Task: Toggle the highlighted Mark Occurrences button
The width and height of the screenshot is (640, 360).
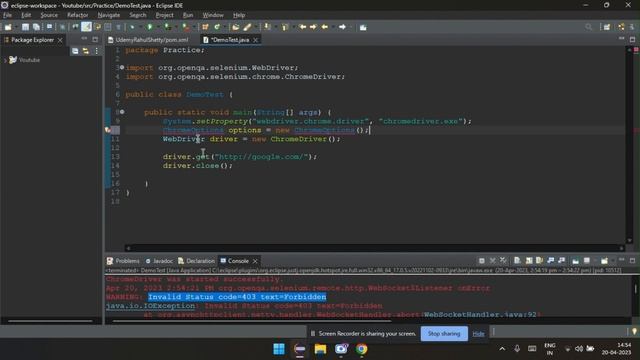Action: (x=86, y=27)
